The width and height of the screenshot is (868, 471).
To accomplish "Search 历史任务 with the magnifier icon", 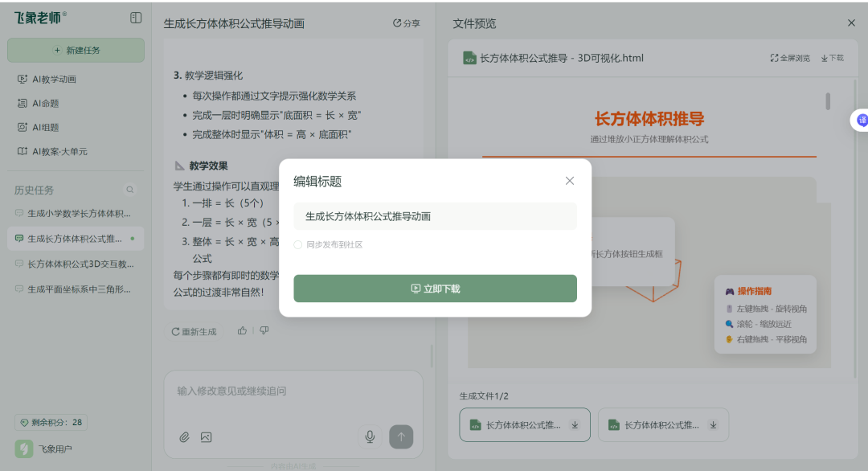I will point(129,190).
